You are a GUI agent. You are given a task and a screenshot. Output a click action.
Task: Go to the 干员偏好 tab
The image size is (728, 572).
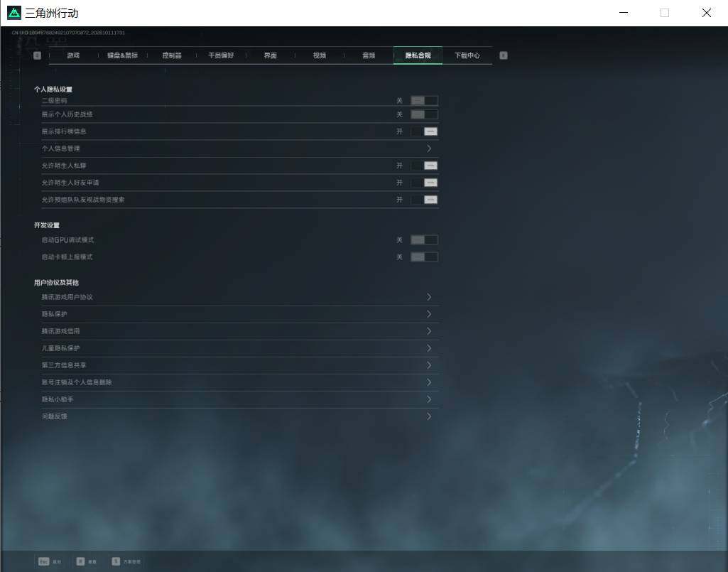tap(221, 55)
